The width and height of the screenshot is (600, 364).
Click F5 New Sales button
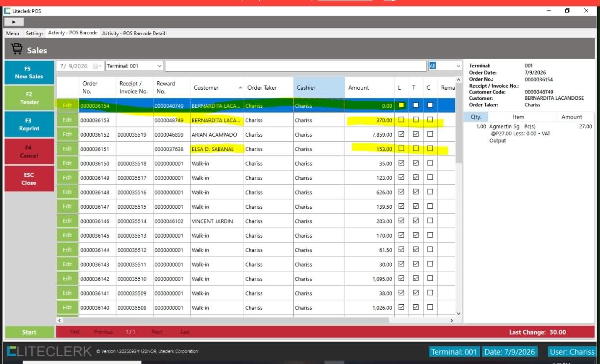tap(29, 73)
